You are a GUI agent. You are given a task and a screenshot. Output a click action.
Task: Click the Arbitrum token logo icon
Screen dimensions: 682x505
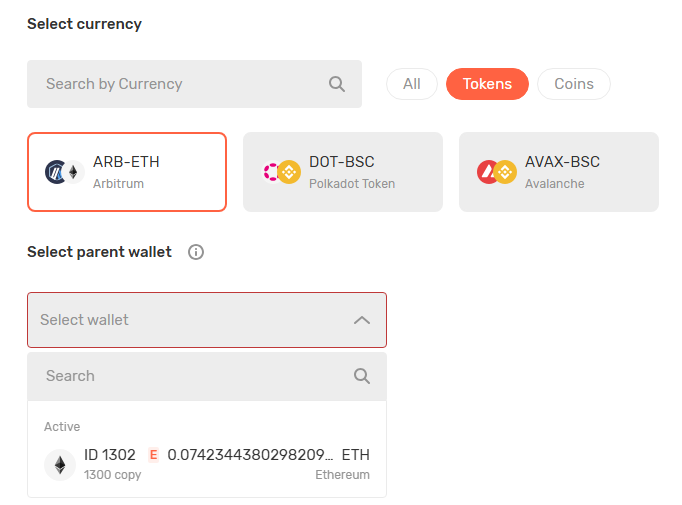pyautogui.click(x=56, y=172)
